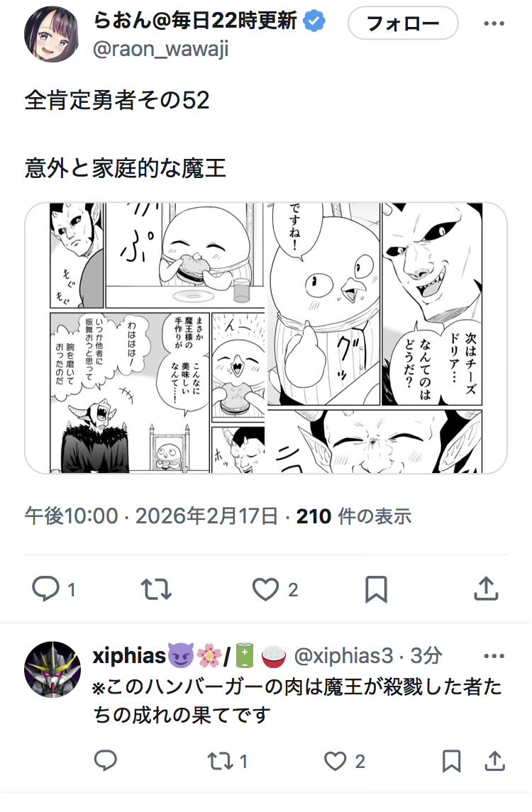
Task: Bookmark xiphias's reply
Action: coord(451,761)
